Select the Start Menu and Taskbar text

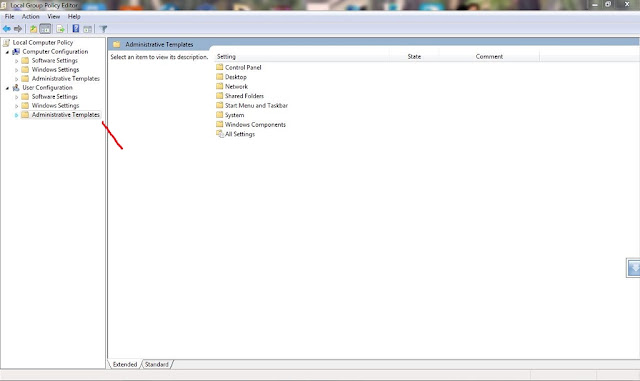(256, 105)
